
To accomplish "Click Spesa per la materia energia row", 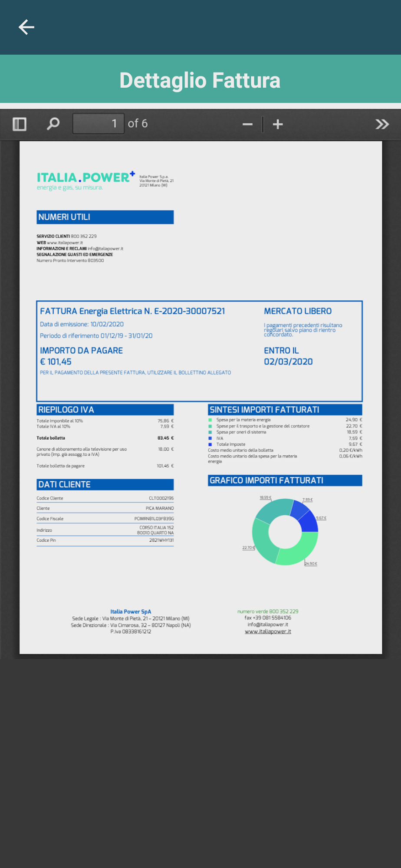I will (x=285, y=420).
